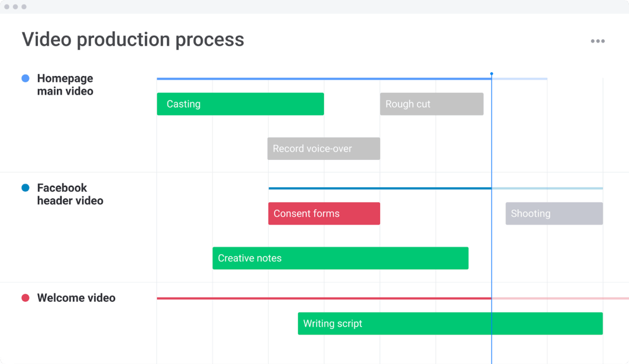Viewport: 629px width, 364px height.
Task: Click the red dot beside Welcome video
Action: 25,298
